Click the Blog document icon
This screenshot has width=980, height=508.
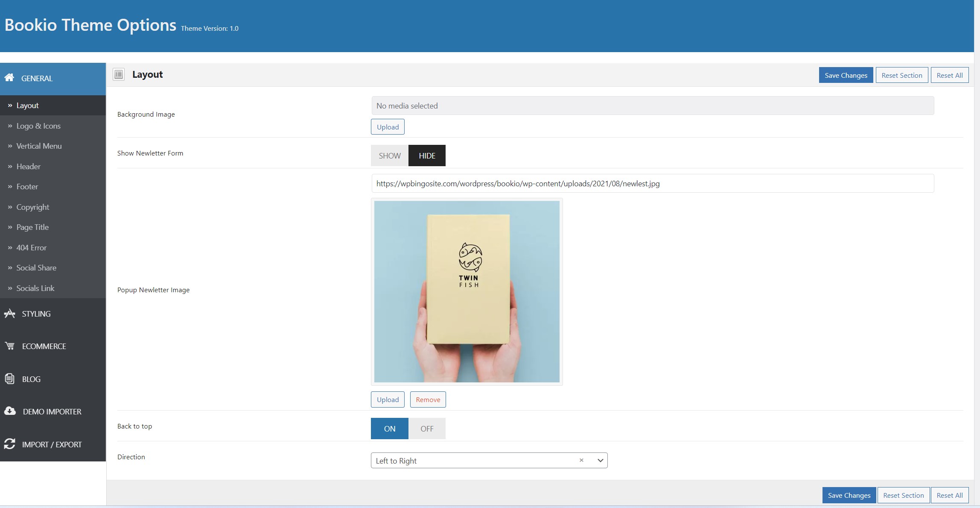(9, 379)
